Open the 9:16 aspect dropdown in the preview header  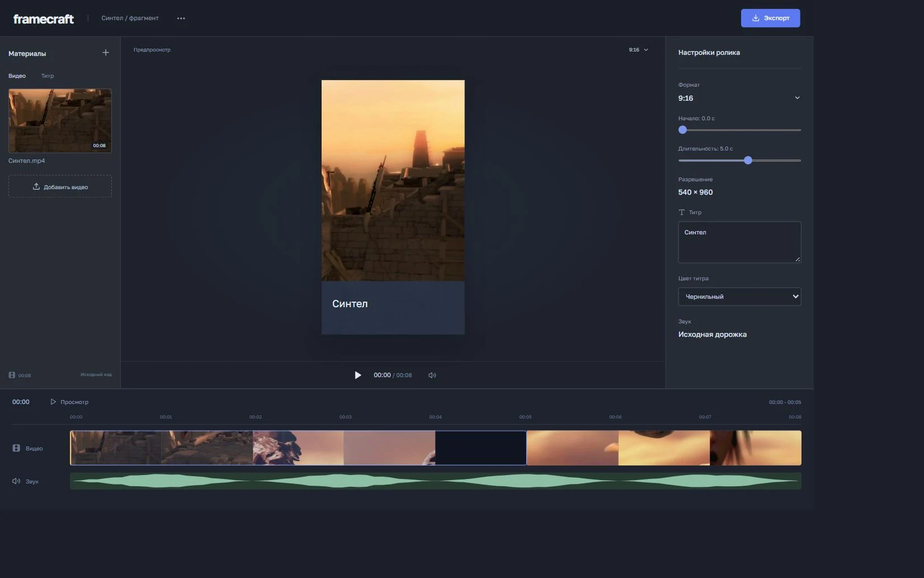(x=638, y=50)
